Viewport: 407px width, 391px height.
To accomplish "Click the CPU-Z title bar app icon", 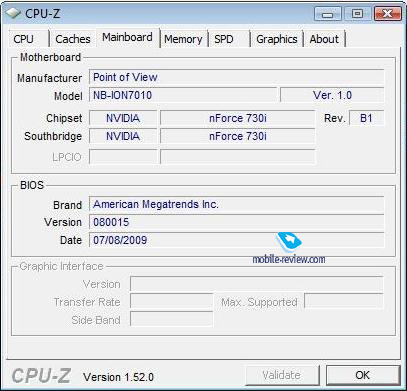I will click(x=13, y=13).
